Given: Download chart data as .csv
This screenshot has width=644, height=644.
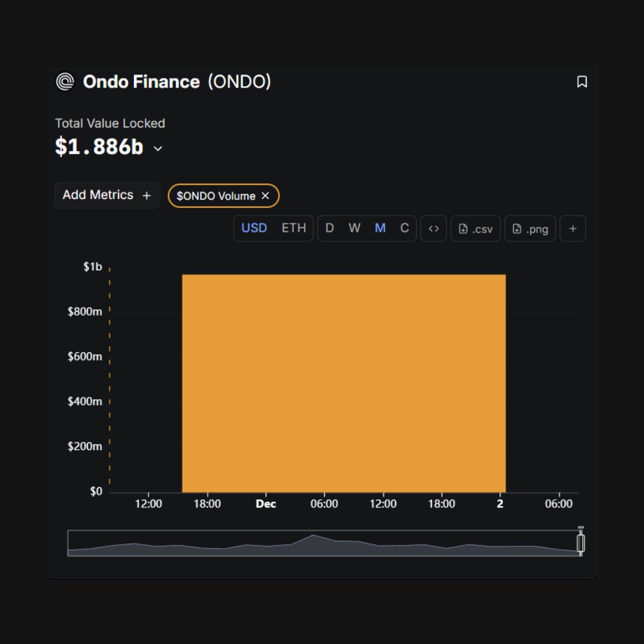Looking at the screenshot, I should pos(476,229).
